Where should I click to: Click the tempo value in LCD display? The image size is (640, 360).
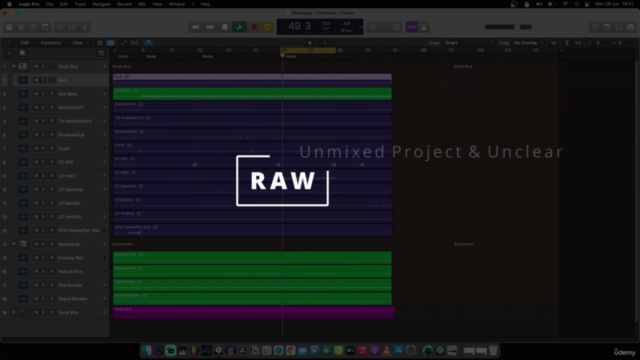[326, 24]
